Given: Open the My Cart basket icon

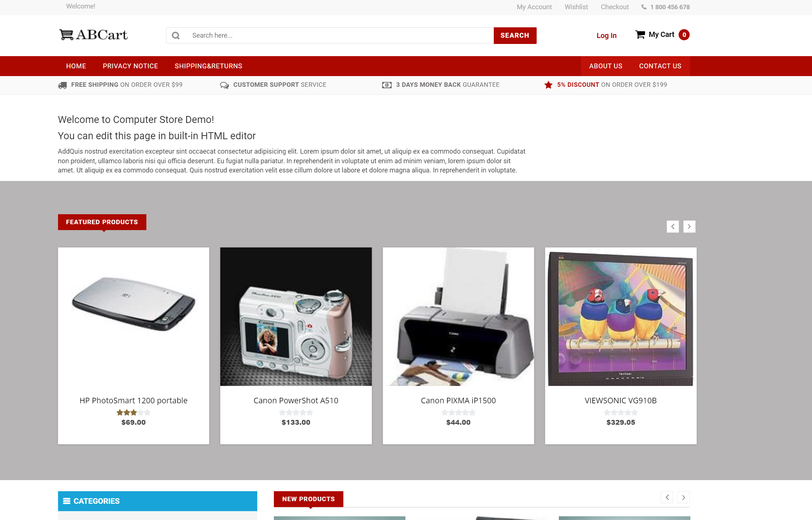Looking at the screenshot, I should tap(640, 35).
